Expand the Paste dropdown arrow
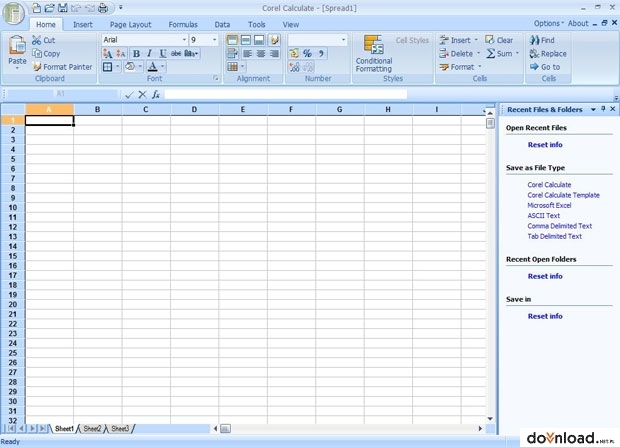Image resolution: width=620 pixels, height=447 pixels. coord(17,68)
